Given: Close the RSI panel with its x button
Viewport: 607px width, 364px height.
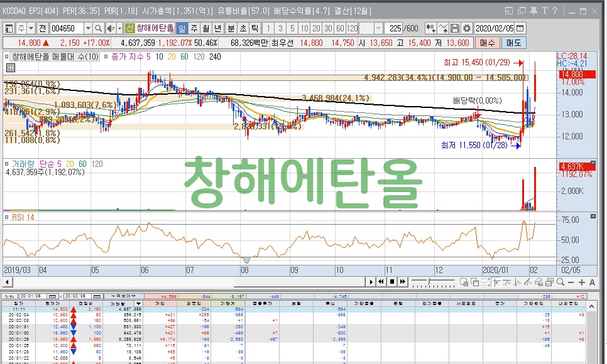Looking at the screenshot, I should (x=593, y=217).
